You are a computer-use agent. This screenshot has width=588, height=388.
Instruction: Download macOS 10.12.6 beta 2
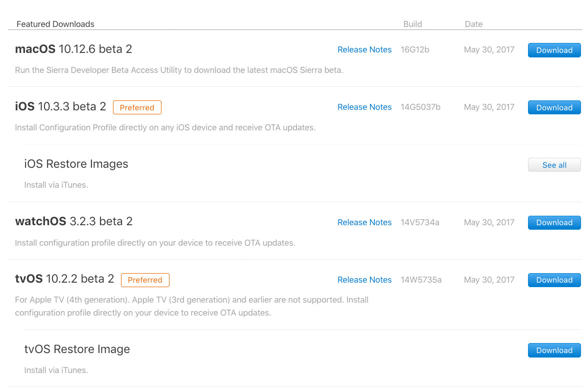click(554, 50)
